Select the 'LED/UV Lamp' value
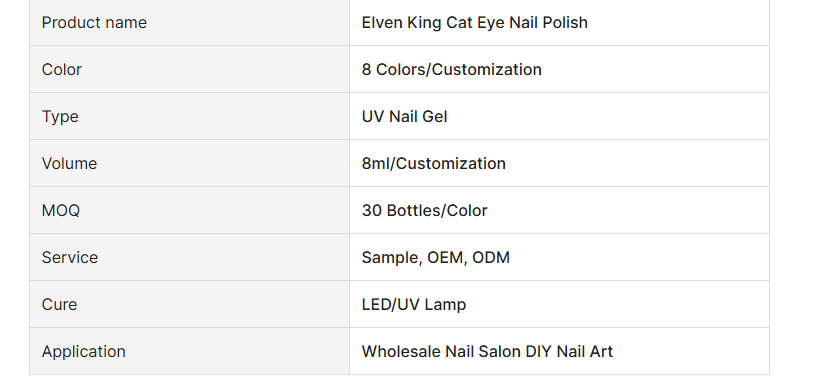 (x=414, y=304)
